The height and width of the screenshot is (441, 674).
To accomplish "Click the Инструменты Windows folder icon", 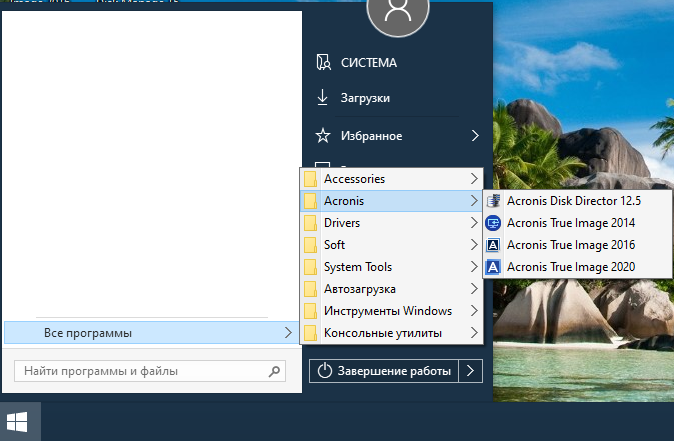I will click(x=310, y=311).
